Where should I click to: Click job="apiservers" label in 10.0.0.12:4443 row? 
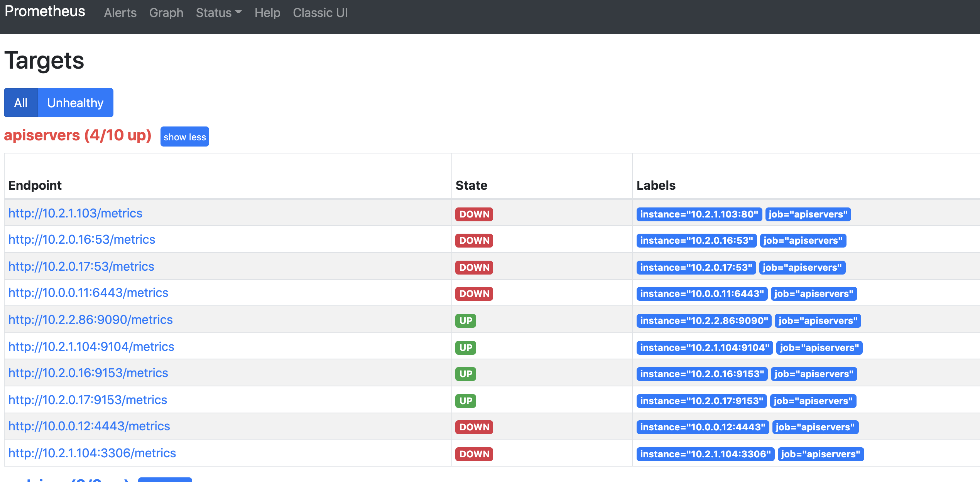(x=815, y=427)
